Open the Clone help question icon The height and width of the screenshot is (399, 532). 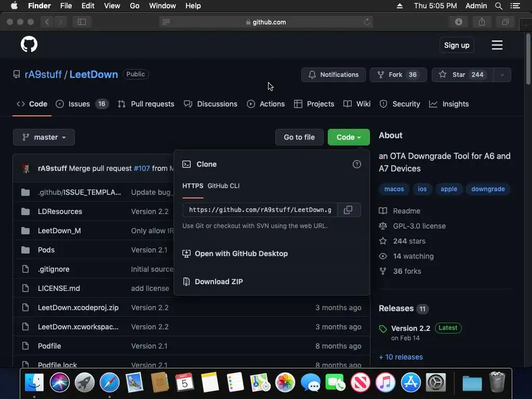pos(356,164)
